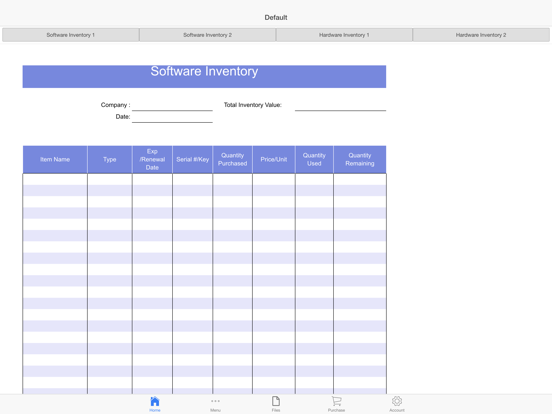Click the Quantity Remaining header
Image resolution: width=552 pixels, height=414 pixels.
pyautogui.click(x=360, y=159)
